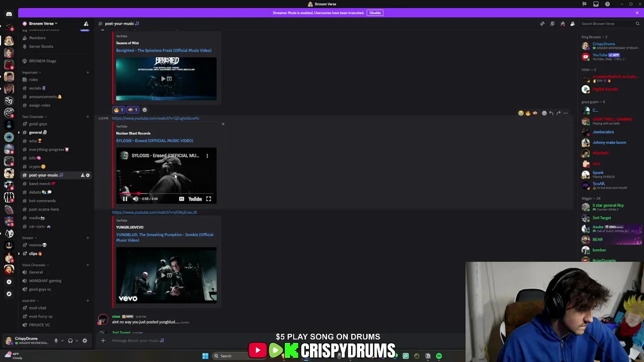
Task: Mute the SYLOSIS video volume
Action: click(135, 199)
